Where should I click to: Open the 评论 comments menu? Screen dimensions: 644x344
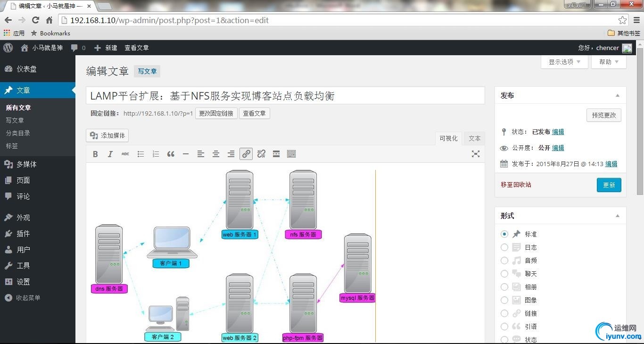(x=38, y=196)
